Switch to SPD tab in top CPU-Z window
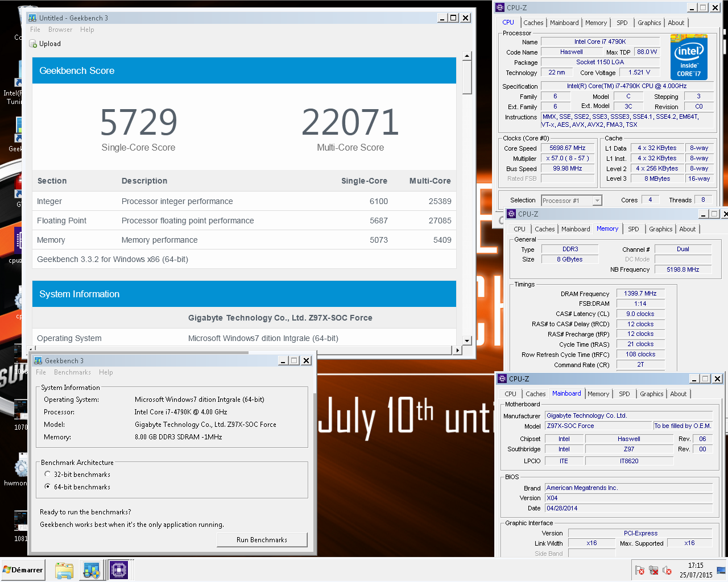 coord(622,23)
